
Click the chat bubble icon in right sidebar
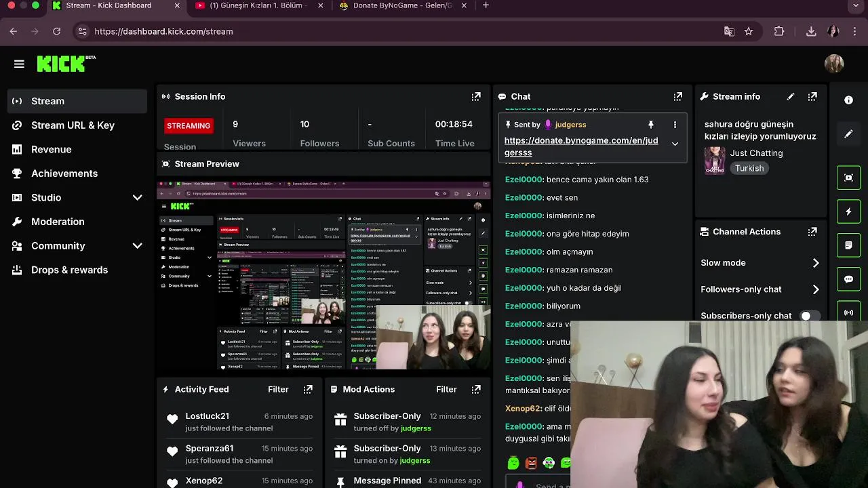pyautogui.click(x=848, y=279)
